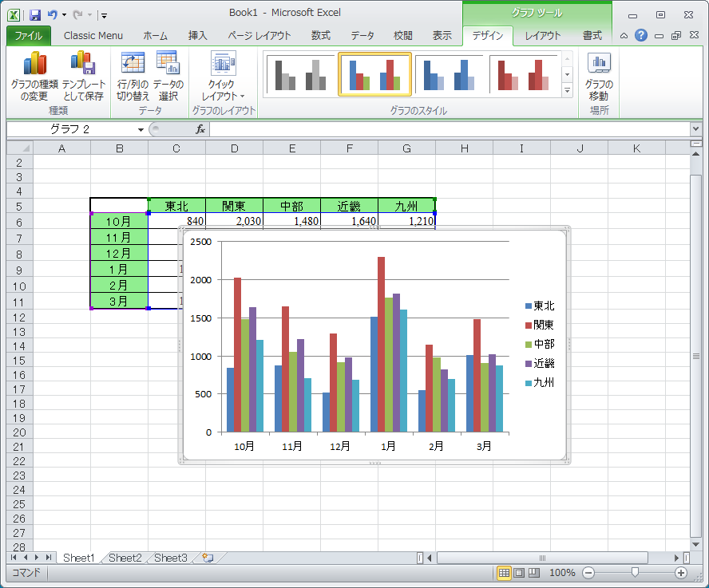Switch to Normal view in status bar

[505, 573]
